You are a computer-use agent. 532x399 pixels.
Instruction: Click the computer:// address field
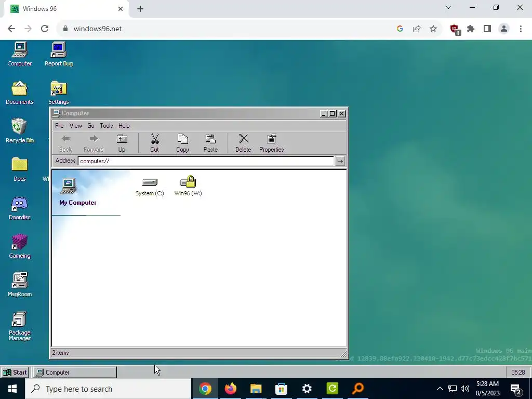[206, 161]
